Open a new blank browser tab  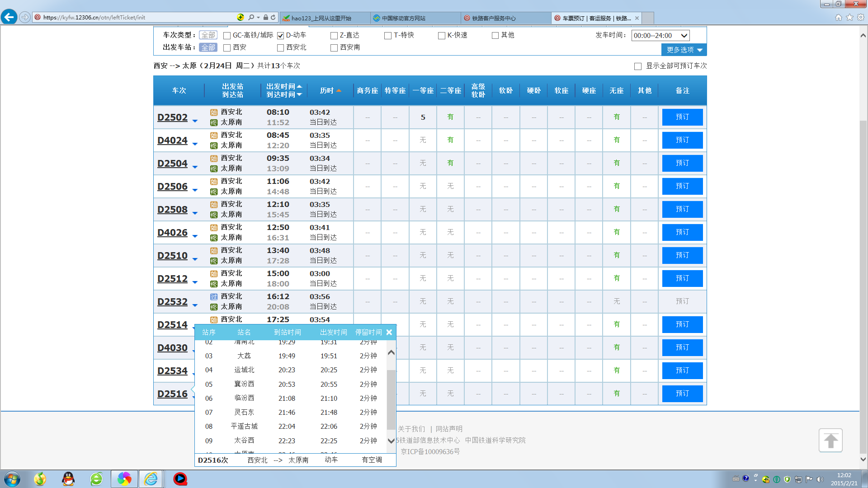pyautogui.click(x=648, y=18)
